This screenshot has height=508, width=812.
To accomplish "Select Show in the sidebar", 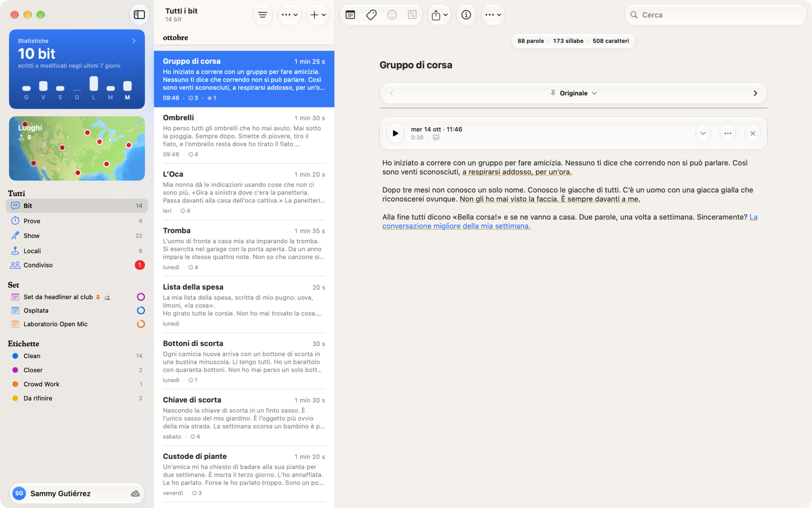I will pyautogui.click(x=77, y=236).
